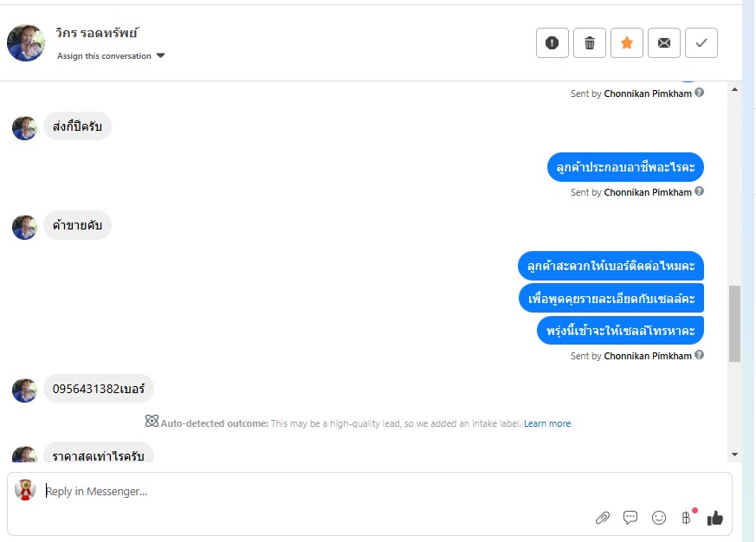Click customer name วิกร รอดทรัพย์ in header

[95, 34]
